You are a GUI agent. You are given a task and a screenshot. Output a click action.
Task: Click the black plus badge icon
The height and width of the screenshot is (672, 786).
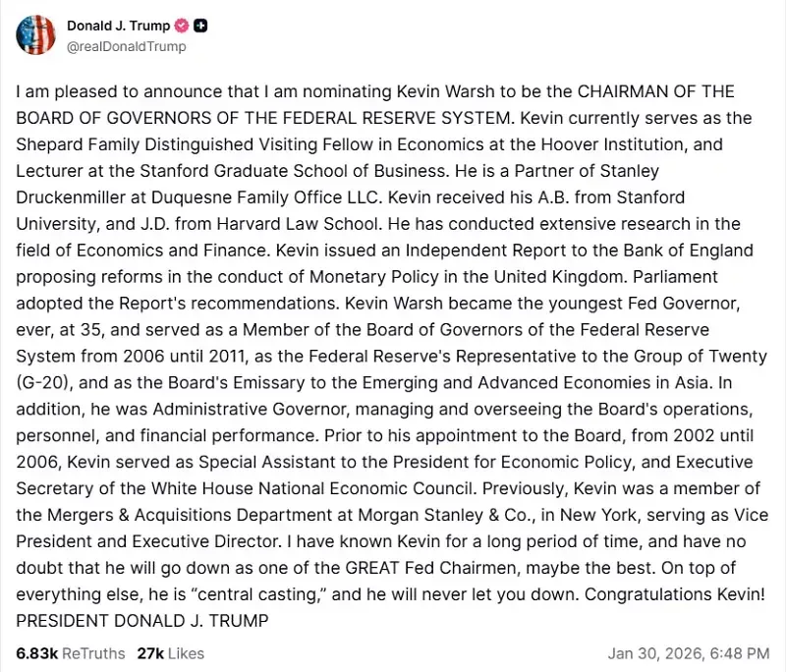pos(200,26)
